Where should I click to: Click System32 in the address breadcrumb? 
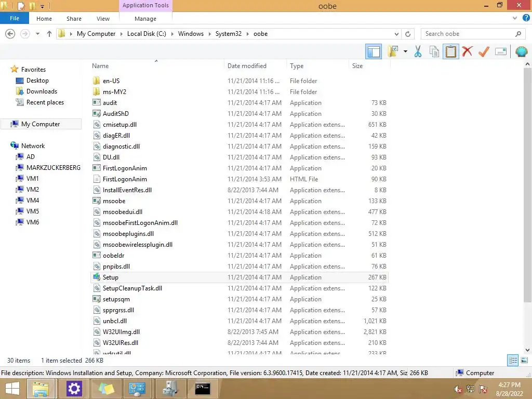[x=229, y=34]
